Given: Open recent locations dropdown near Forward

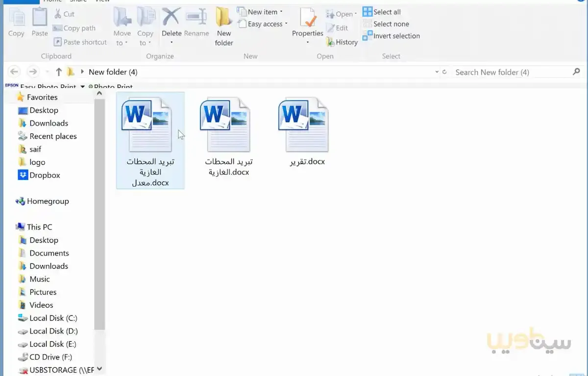Looking at the screenshot, I should pos(47,72).
